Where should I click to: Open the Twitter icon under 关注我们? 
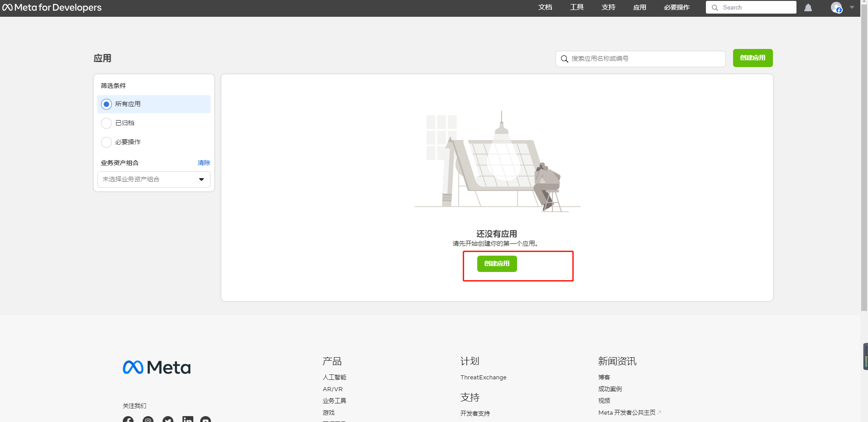[x=168, y=420]
